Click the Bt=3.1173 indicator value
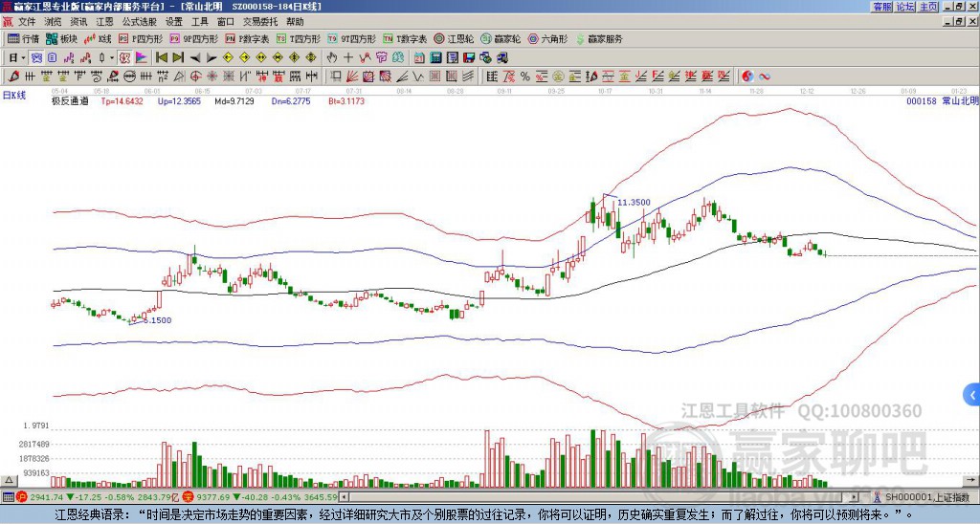980x524 pixels. 345,101
